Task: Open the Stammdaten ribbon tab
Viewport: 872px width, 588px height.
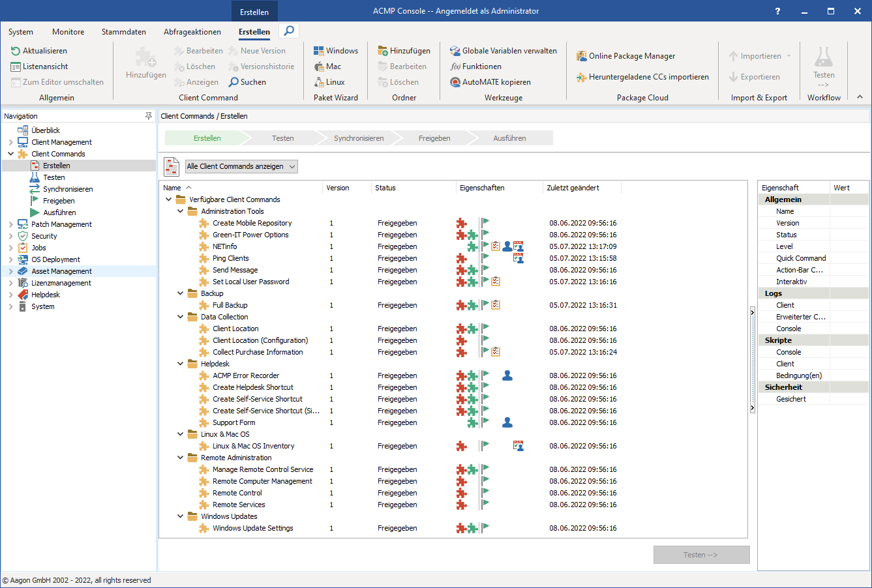Action: click(x=124, y=32)
